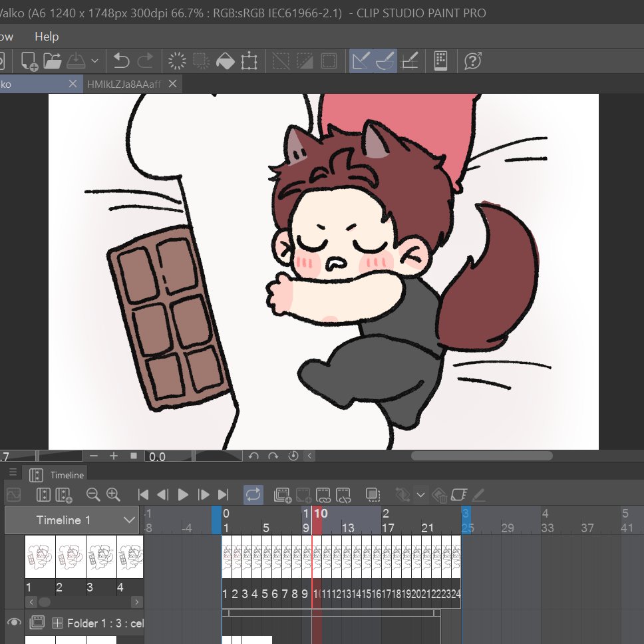This screenshot has width=644, height=644.
Task: Jump to the last frame
Action: pos(223,494)
